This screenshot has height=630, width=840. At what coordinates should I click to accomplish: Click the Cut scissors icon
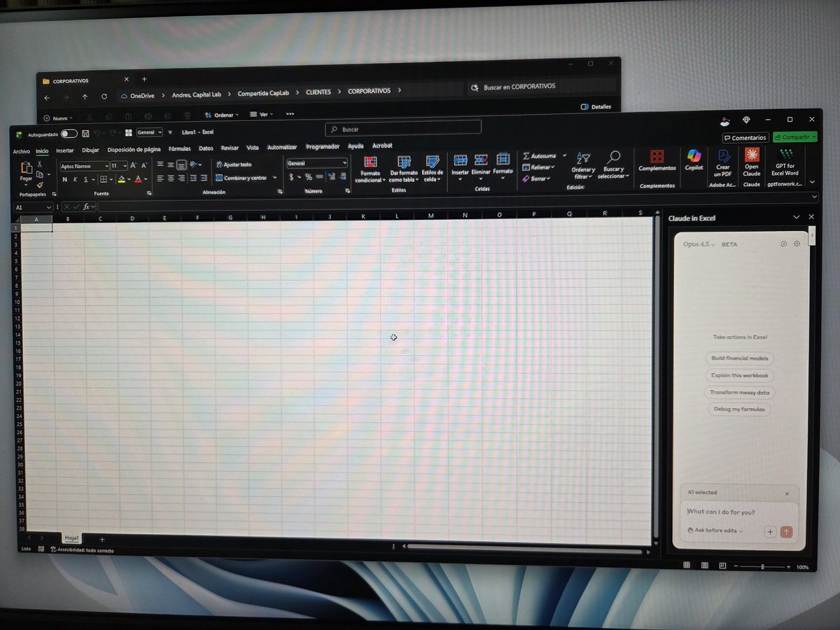coord(40,164)
